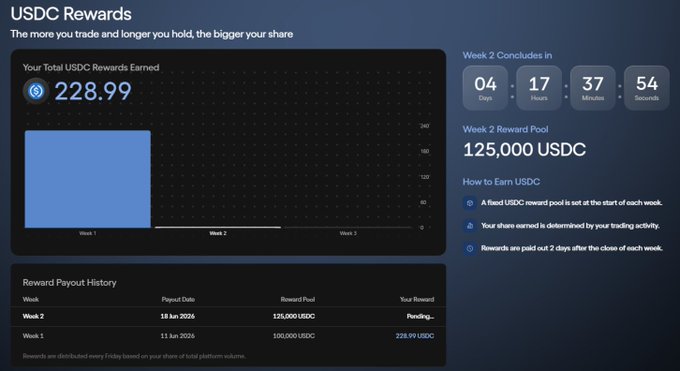Click the 54 Seconds countdown tile
Viewport: 680px width, 371px height.
(647, 88)
